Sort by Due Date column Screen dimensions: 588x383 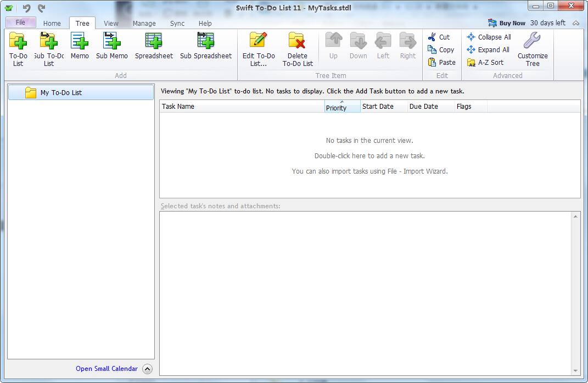tap(431, 106)
